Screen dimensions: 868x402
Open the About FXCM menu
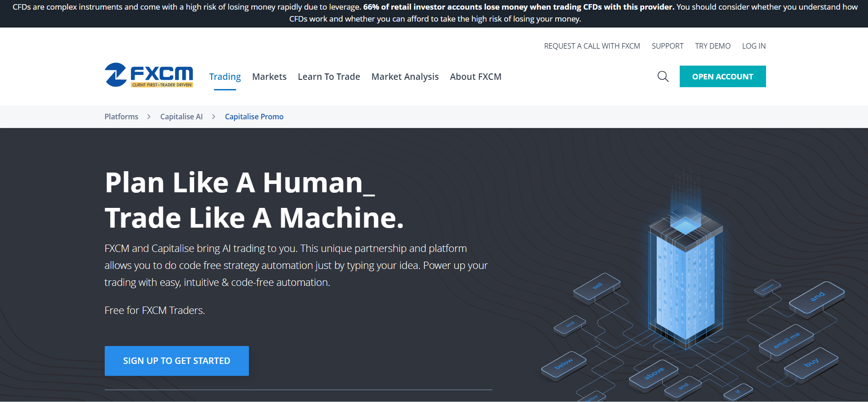476,77
